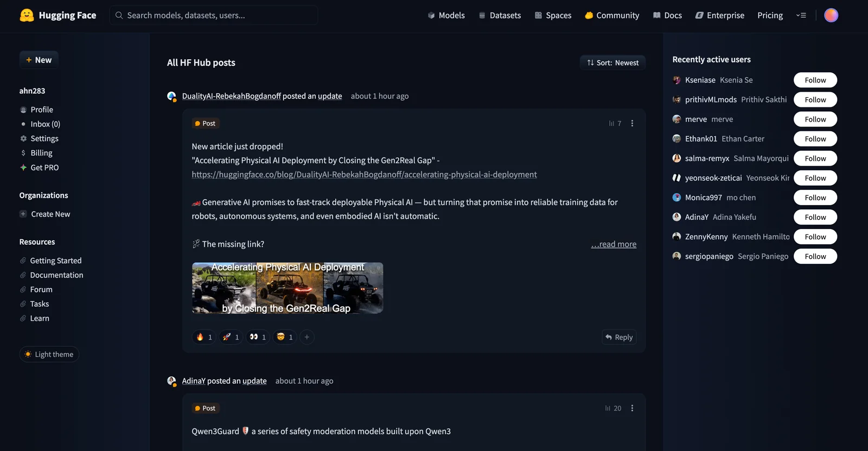The width and height of the screenshot is (868, 451).
Task: Click ...read more on DualityAI post
Action: click(x=614, y=244)
